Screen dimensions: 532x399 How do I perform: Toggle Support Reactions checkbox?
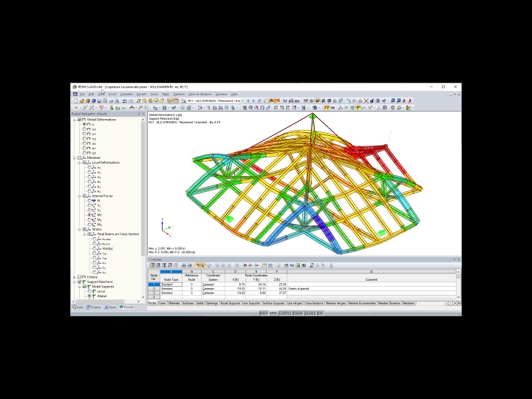[x=79, y=282]
